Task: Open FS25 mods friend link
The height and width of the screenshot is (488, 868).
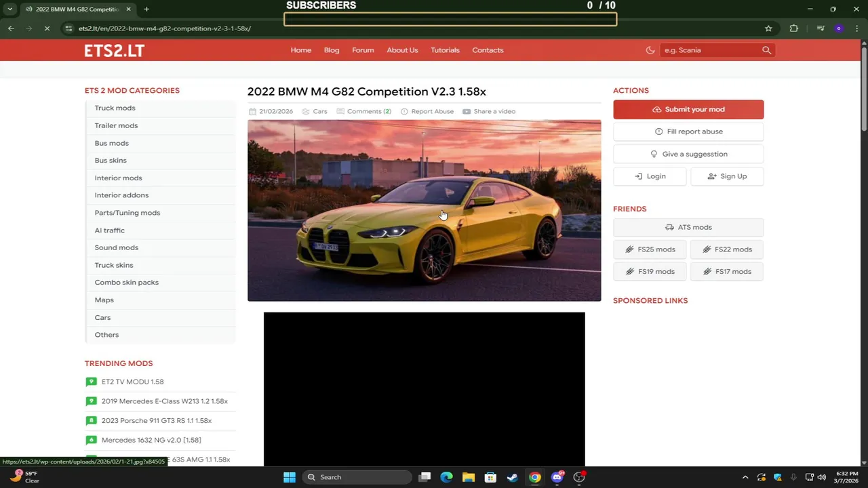Action: pos(650,249)
